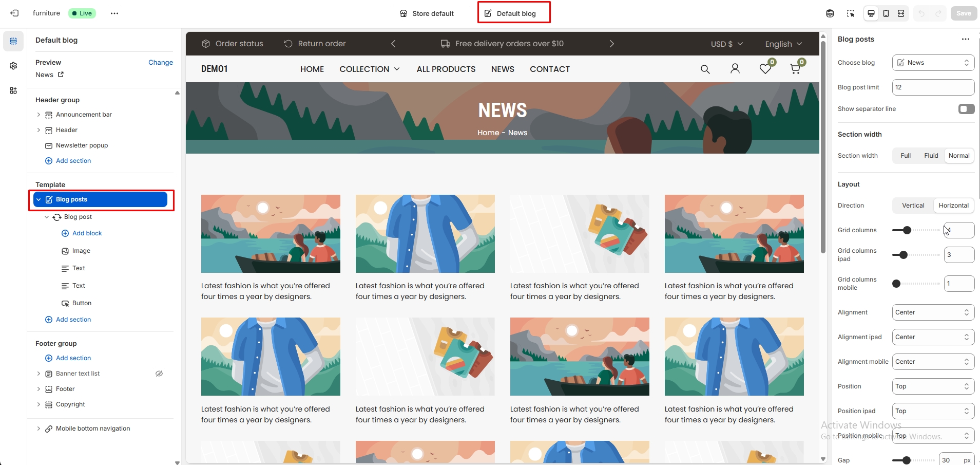
Task: Click the exit editor icon
Action: point(14,13)
